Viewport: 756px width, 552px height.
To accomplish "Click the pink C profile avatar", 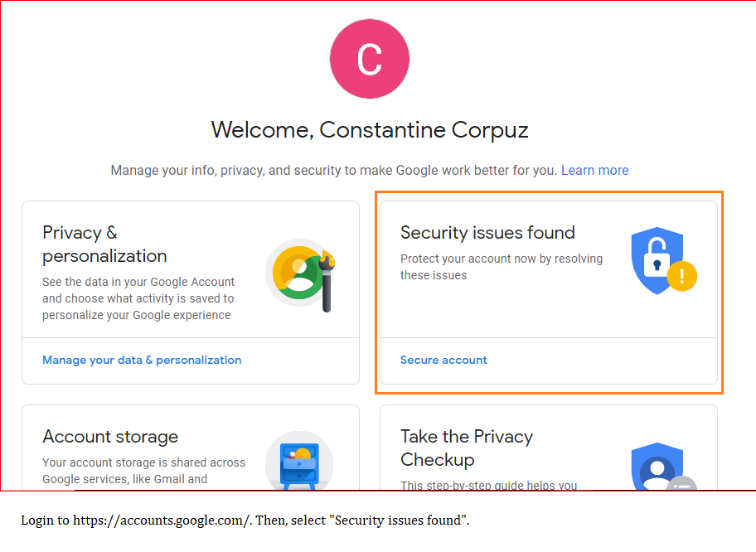I will coord(370,59).
